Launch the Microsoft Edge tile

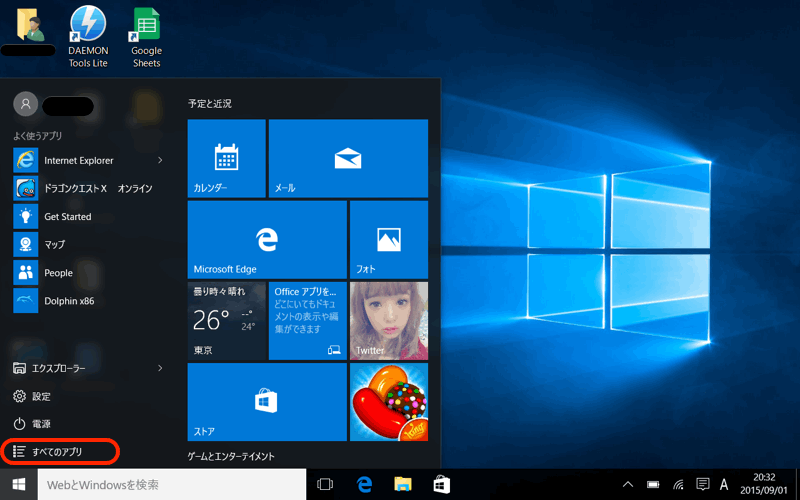(267, 239)
